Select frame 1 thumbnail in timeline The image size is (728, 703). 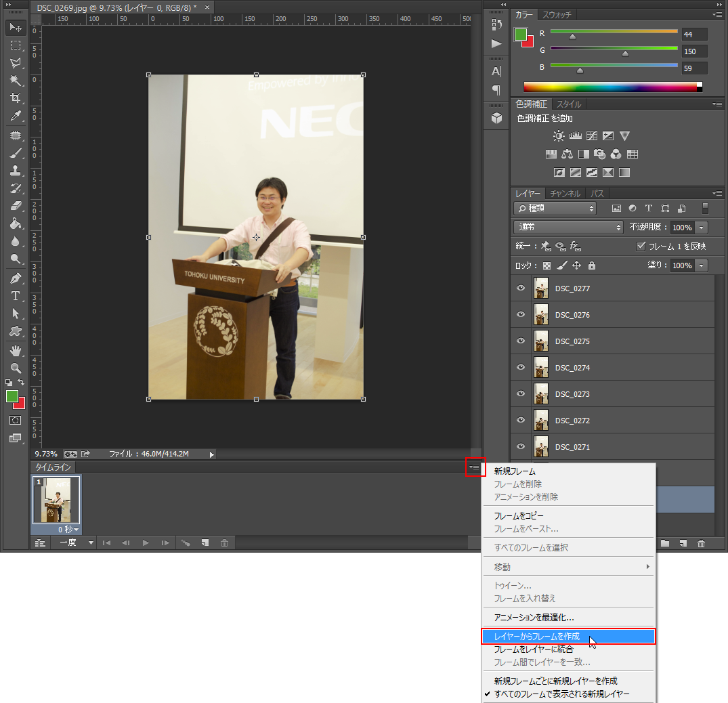click(57, 500)
